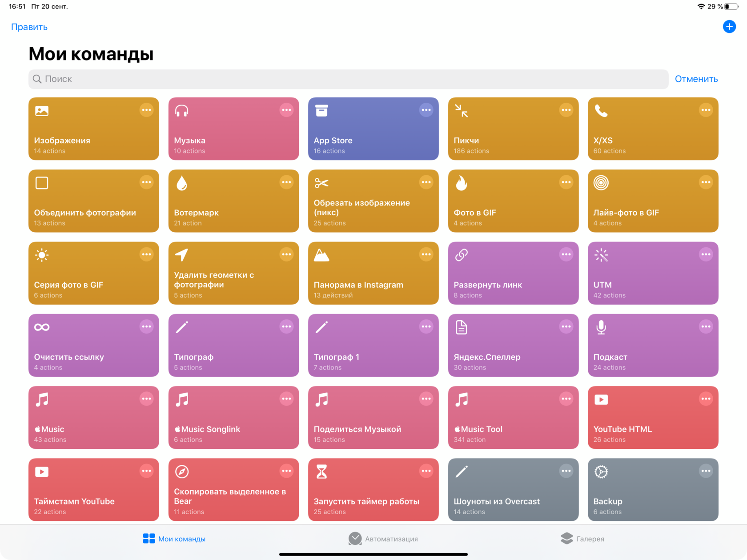Open options for Music Tool shortcut

[566, 399]
